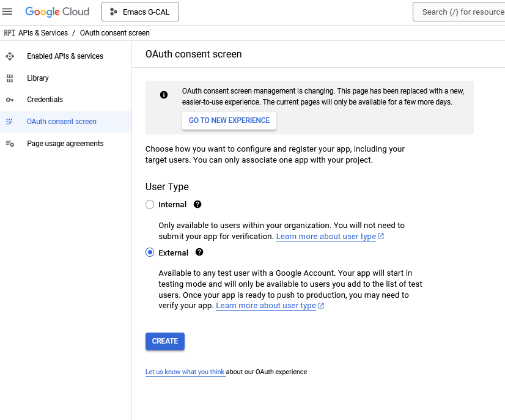Viewport: 505px width, 420px height.
Task: Click APIs & Services breadcrumb
Action: click(x=43, y=33)
